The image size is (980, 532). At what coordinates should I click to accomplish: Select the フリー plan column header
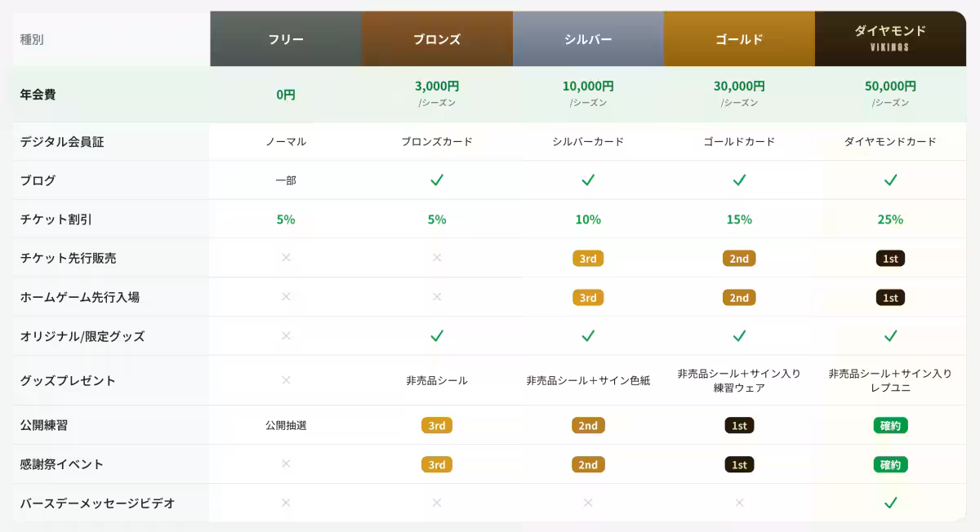pos(286,38)
